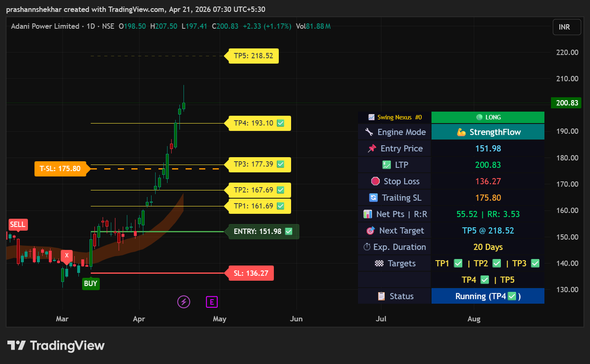Click the chart icon beside LTP
Image resolution: width=590 pixels, height=364 pixels.
(x=386, y=165)
